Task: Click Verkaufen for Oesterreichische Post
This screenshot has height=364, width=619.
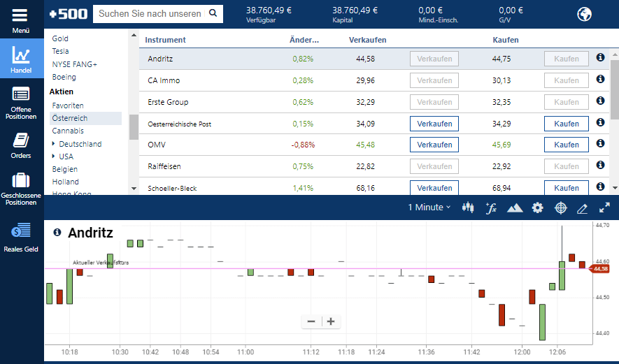Action: pyautogui.click(x=434, y=124)
